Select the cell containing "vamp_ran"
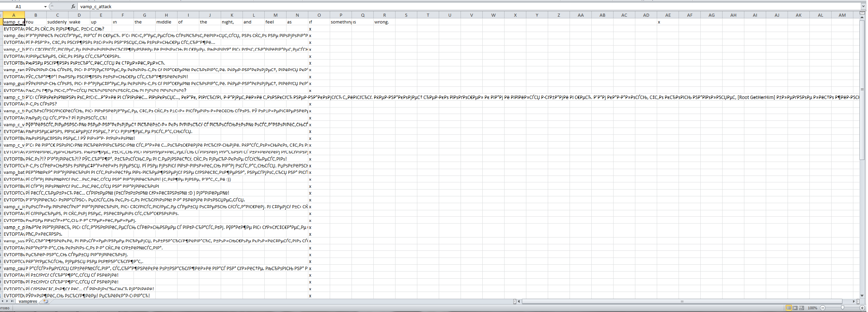The height and width of the screenshot is (312, 868). tap(14, 70)
